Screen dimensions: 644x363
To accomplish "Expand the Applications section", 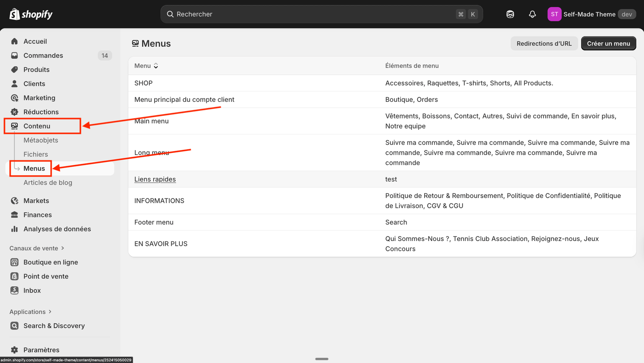I will (30, 312).
